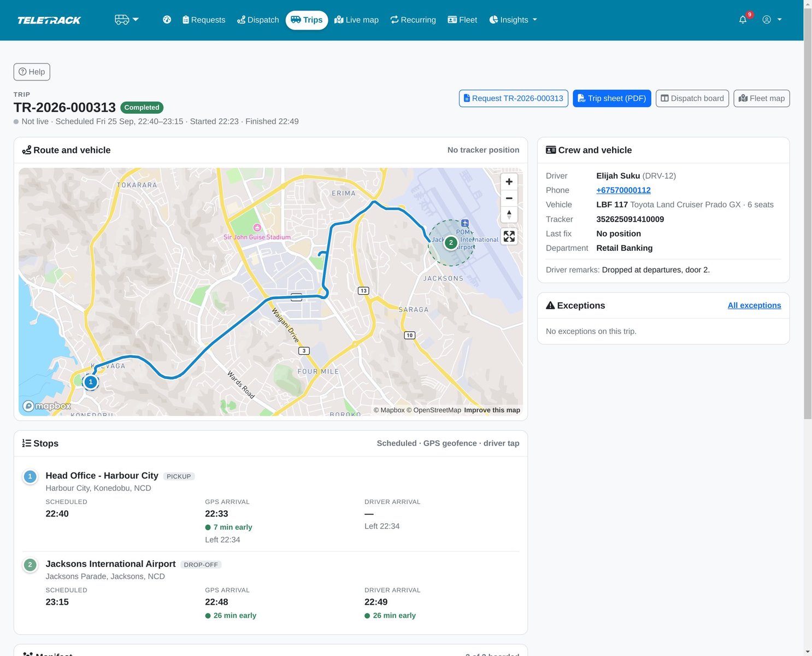Click the '7 min early' status
812x656 pixels.
pos(228,528)
